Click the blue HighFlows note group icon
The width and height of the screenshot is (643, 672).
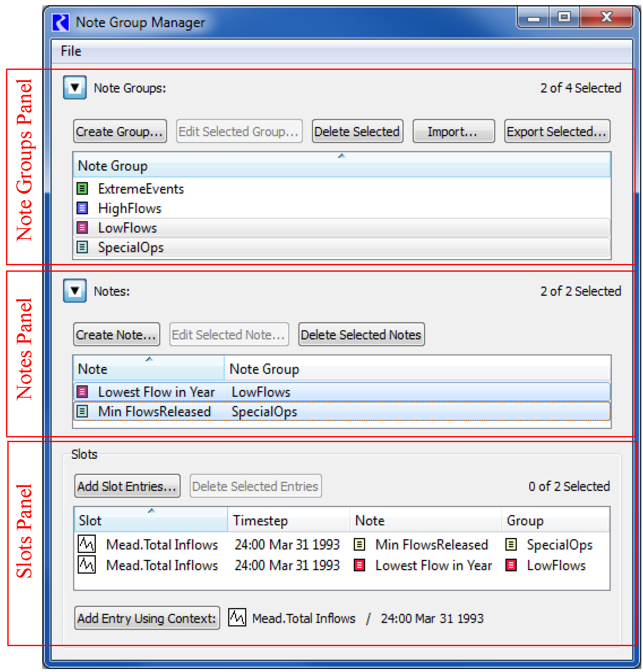click(x=82, y=208)
